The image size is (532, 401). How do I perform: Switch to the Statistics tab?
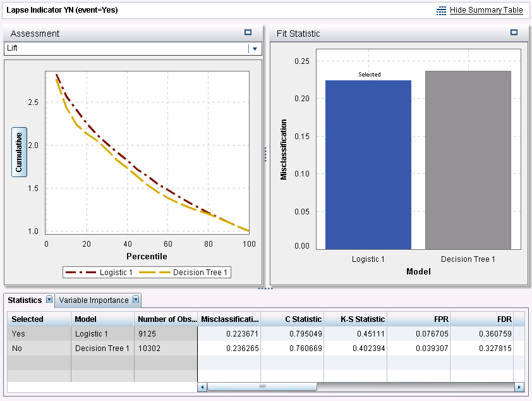25,300
